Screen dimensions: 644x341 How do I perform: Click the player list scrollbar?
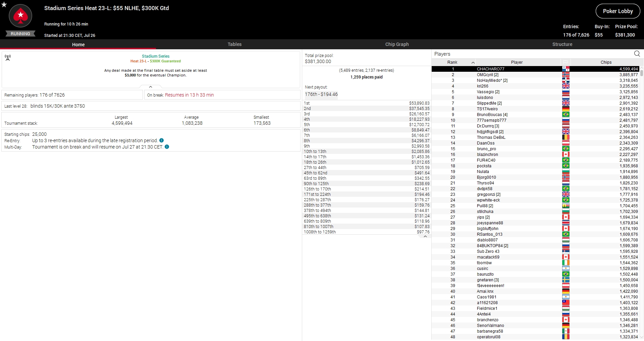tap(642, 72)
